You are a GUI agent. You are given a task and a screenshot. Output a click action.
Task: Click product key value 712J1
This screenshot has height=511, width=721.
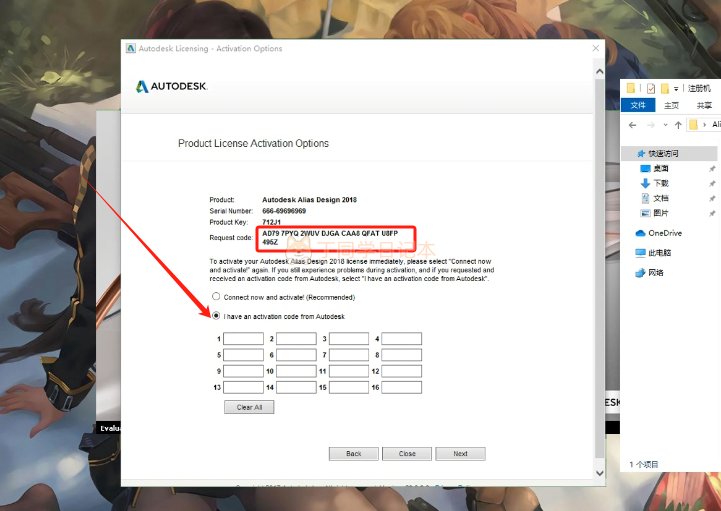271,222
